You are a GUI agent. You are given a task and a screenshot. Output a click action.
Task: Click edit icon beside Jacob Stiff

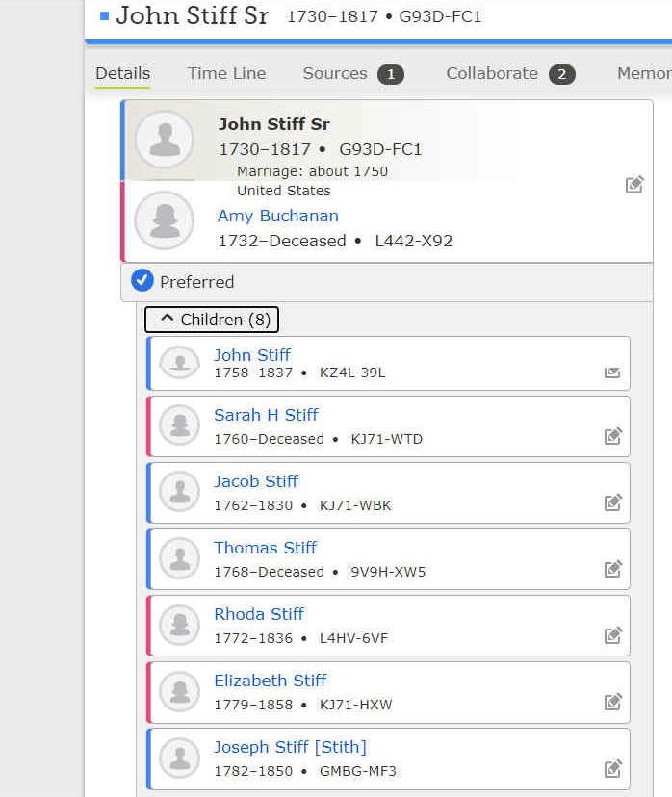(x=612, y=502)
